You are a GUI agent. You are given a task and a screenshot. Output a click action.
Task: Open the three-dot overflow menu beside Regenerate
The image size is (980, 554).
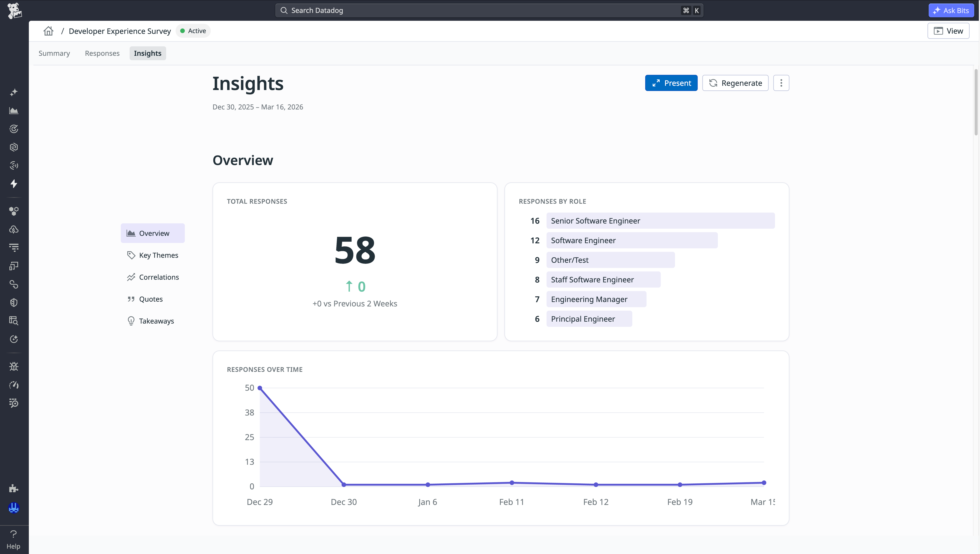781,83
